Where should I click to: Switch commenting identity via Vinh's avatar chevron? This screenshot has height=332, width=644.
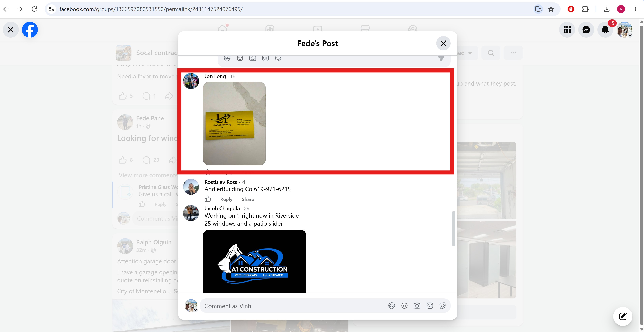click(195, 310)
